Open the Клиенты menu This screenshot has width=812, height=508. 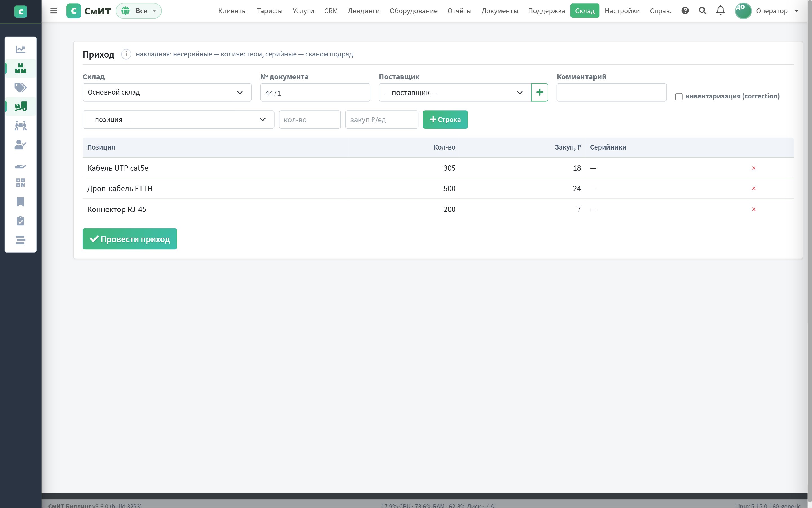click(x=232, y=11)
